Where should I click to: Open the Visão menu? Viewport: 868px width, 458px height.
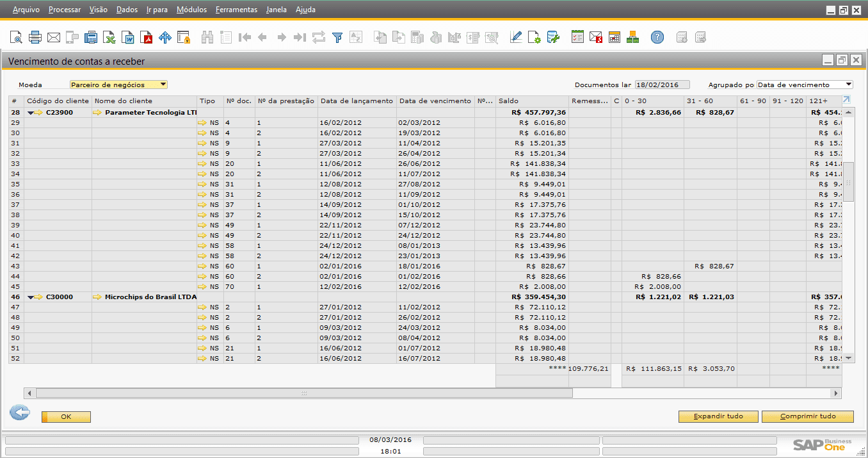pyautogui.click(x=99, y=10)
